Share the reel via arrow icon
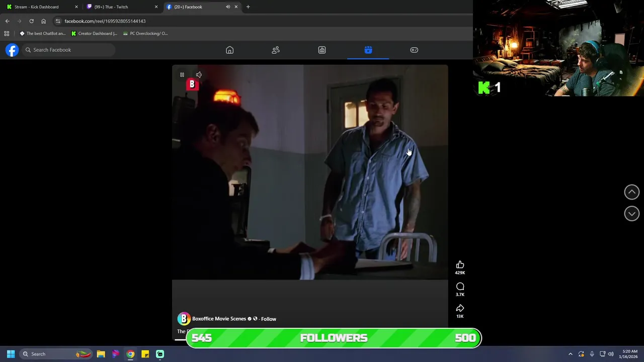644x362 pixels. 460,308
